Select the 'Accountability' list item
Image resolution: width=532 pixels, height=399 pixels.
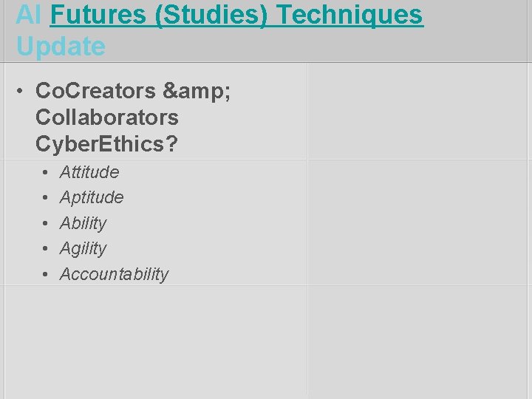(114, 274)
